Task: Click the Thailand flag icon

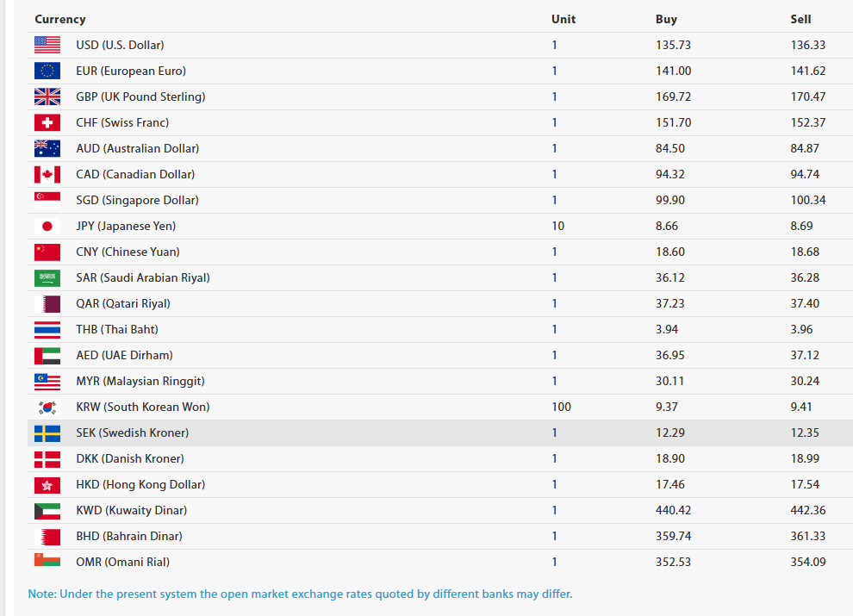Action: [47, 329]
